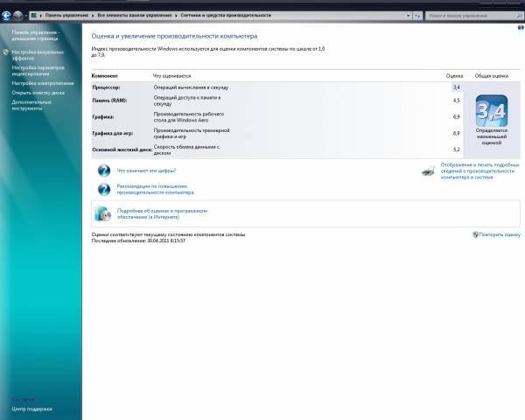Click the help icon beside 'Рекомендации по повышению производительности'
This screenshot has height=420, width=525.
pos(104,188)
